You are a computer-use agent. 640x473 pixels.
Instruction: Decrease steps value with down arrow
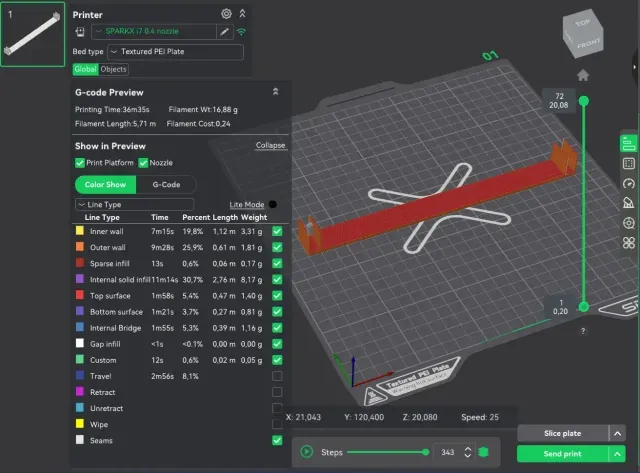point(468,455)
